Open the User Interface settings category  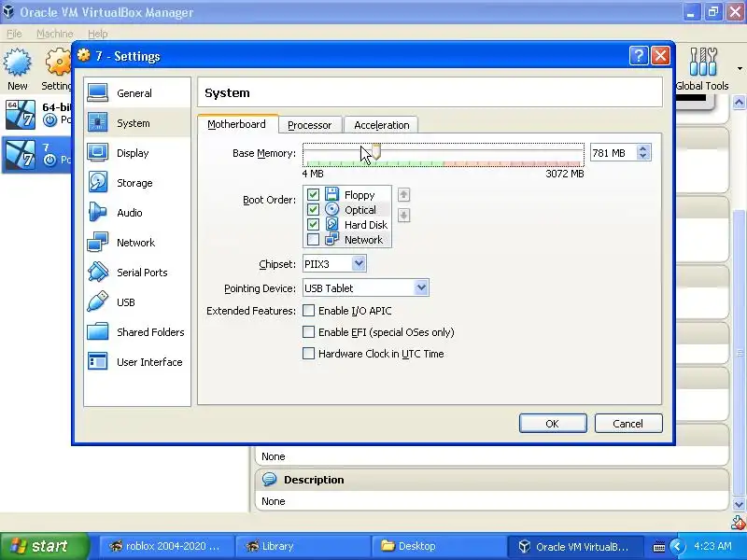[x=137, y=362]
